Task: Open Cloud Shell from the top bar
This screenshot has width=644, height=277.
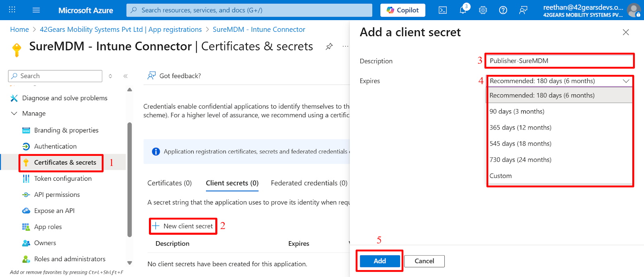Action: [x=443, y=10]
